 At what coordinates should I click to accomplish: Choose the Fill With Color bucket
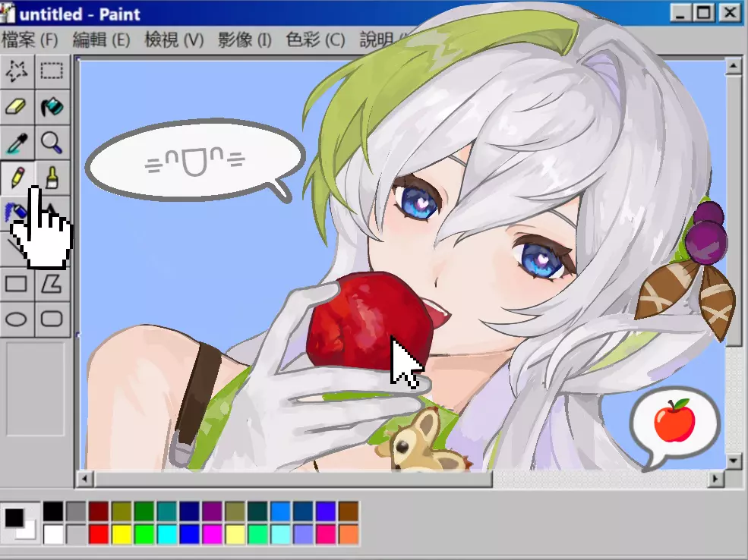point(52,107)
